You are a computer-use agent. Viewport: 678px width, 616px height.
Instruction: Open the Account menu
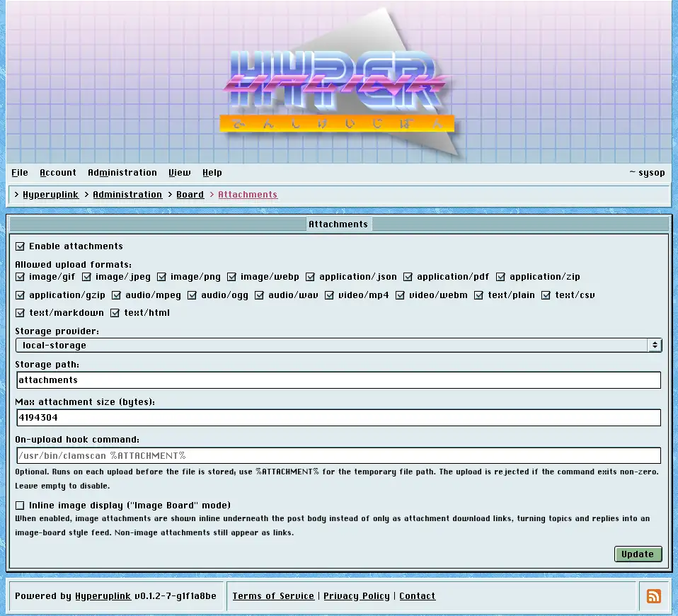pyautogui.click(x=58, y=173)
